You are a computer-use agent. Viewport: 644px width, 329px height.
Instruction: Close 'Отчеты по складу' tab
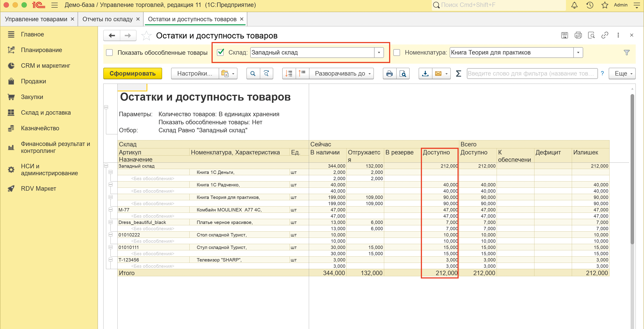pos(138,19)
